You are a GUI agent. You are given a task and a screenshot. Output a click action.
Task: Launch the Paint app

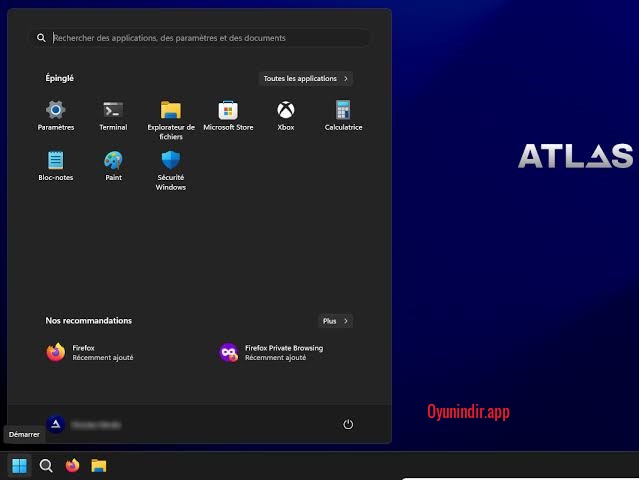pos(113,165)
